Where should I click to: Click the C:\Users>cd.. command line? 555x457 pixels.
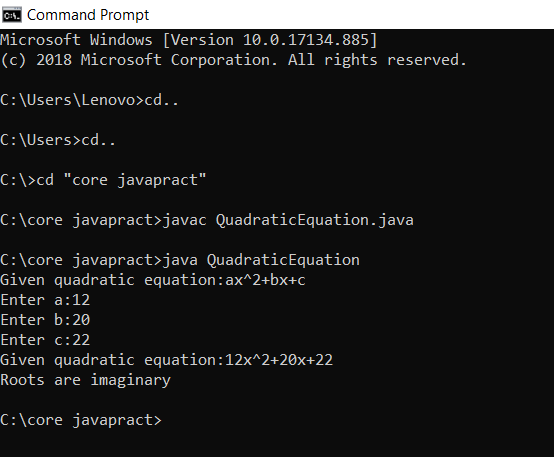58,140
